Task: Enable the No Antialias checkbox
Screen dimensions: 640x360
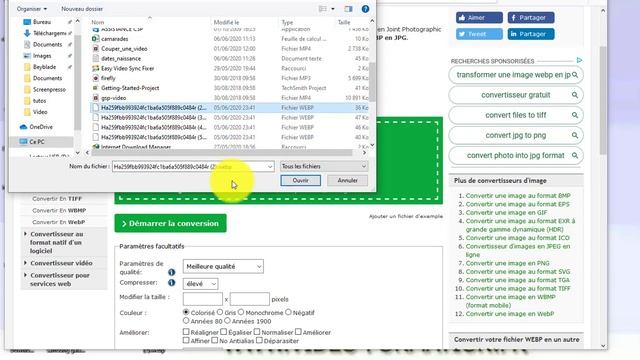Action: point(215,340)
